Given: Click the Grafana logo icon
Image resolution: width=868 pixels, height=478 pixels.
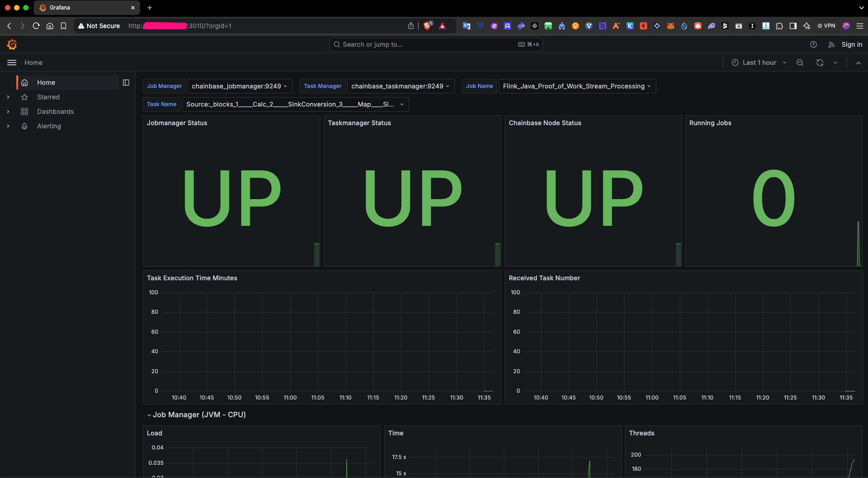Looking at the screenshot, I should click(x=12, y=44).
